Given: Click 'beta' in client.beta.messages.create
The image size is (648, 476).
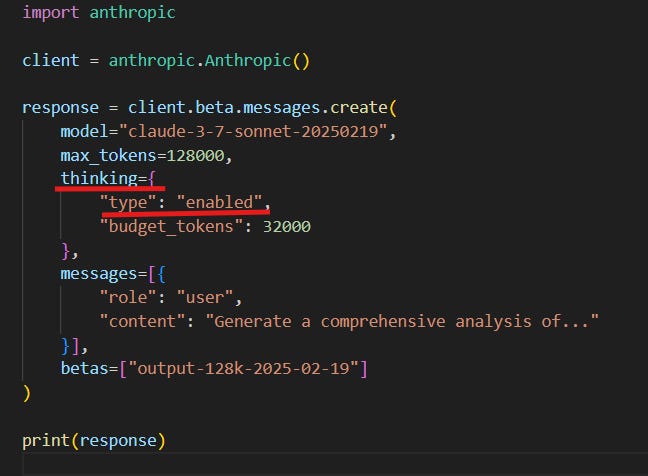Looking at the screenshot, I should (x=214, y=107).
